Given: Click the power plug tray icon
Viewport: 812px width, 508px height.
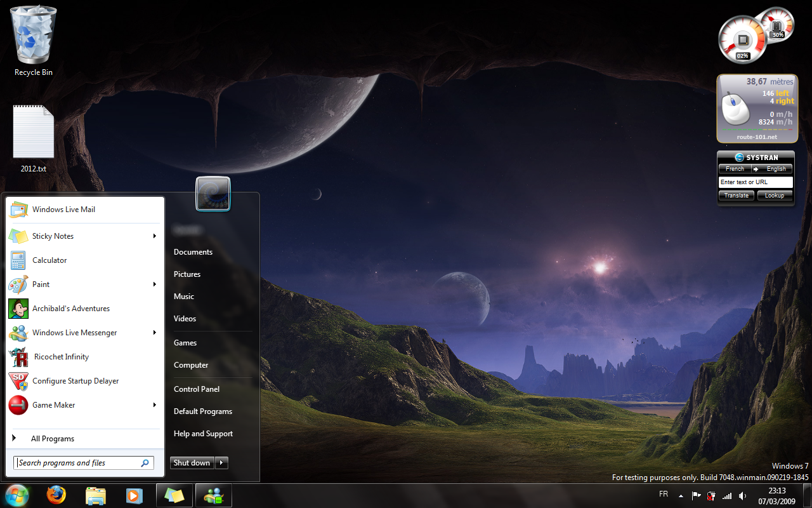Looking at the screenshot, I should [x=711, y=496].
